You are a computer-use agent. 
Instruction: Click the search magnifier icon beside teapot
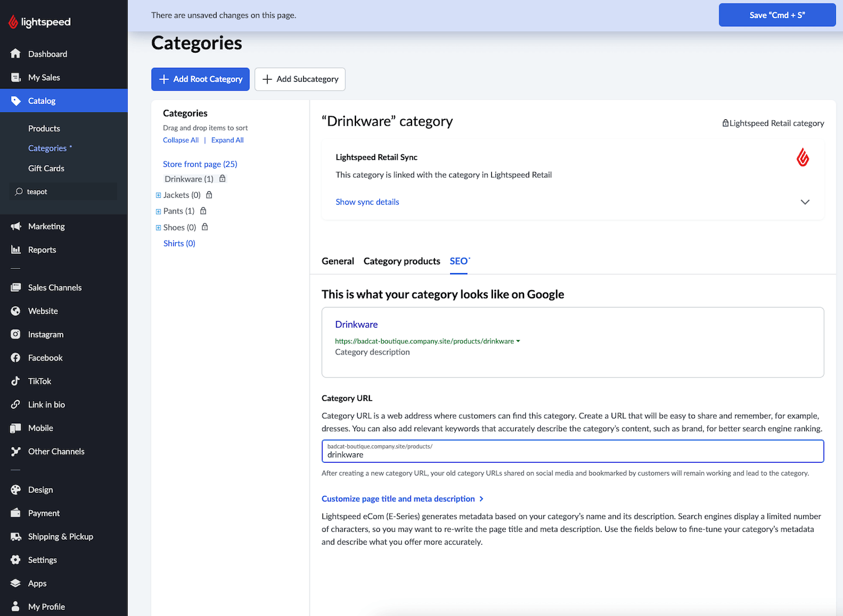19,191
